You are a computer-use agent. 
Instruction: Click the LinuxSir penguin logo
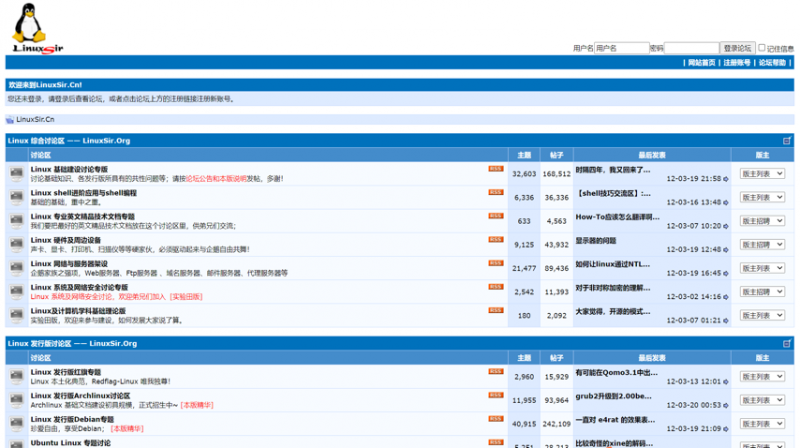tap(37, 28)
